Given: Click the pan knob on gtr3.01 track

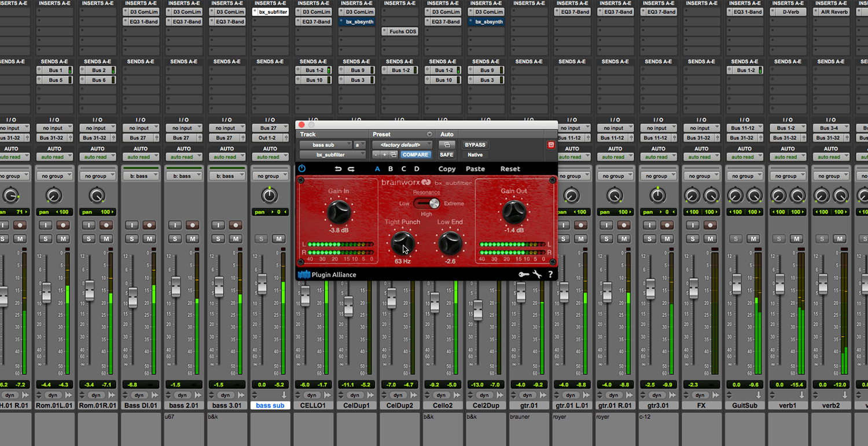Looking at the screenshot, I should [x=657, y=196].
